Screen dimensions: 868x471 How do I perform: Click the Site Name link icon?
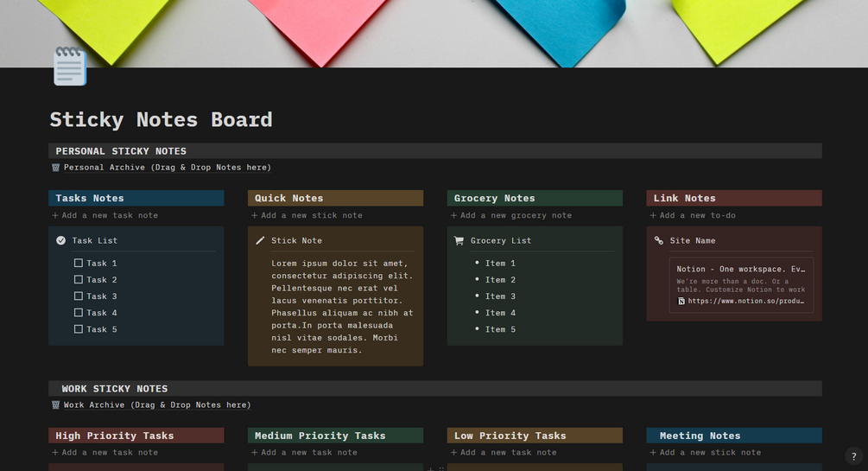[658, 240]
